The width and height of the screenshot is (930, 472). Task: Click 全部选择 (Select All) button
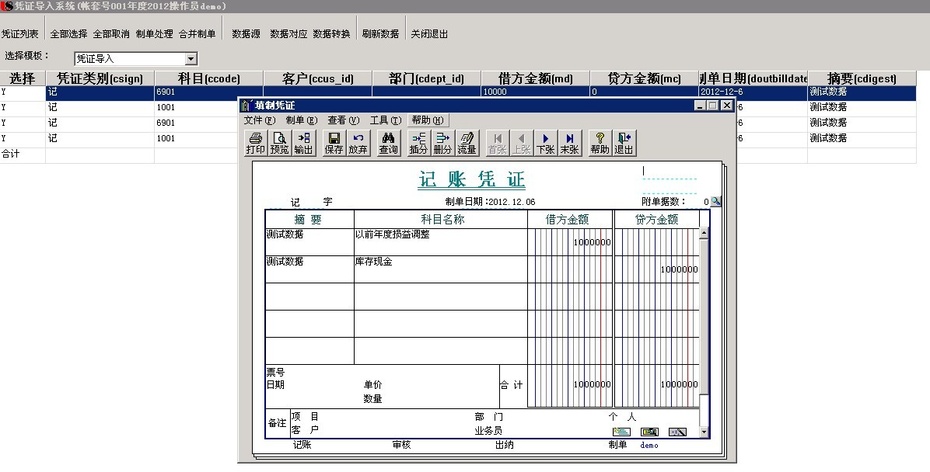point(68,34)
